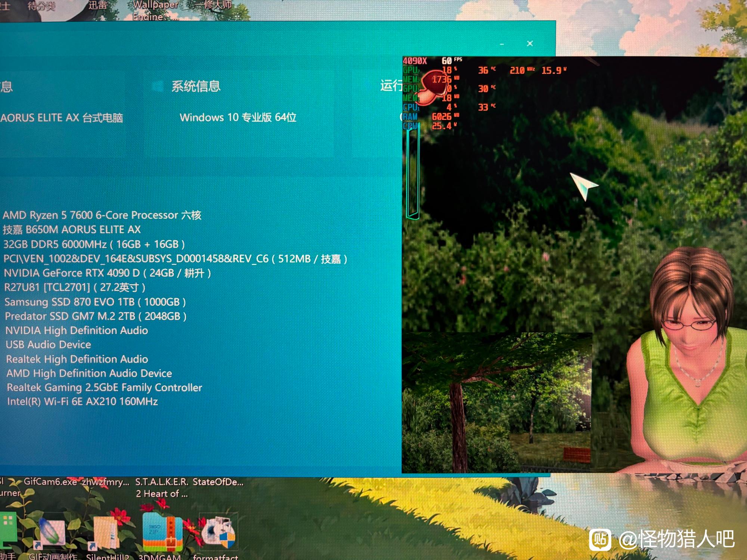Click the 60 FPS overlay readout

coord(452,60)
